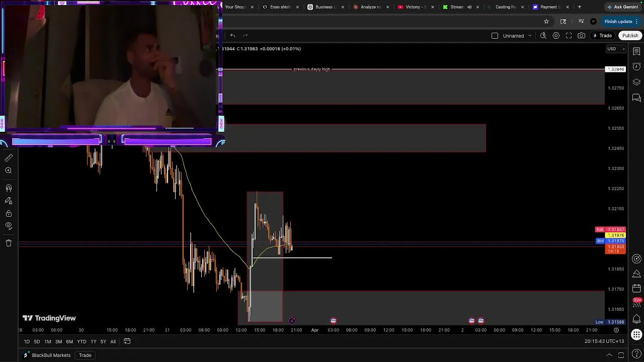
Task: Switch to the Victony YouTube tab
Action: coord(416,7)
